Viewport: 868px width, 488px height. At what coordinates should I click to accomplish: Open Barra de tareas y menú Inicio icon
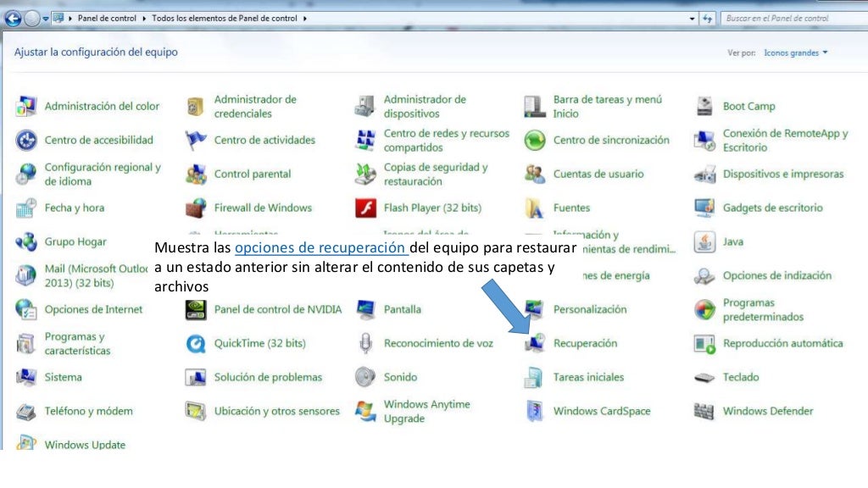click(535, 106)
